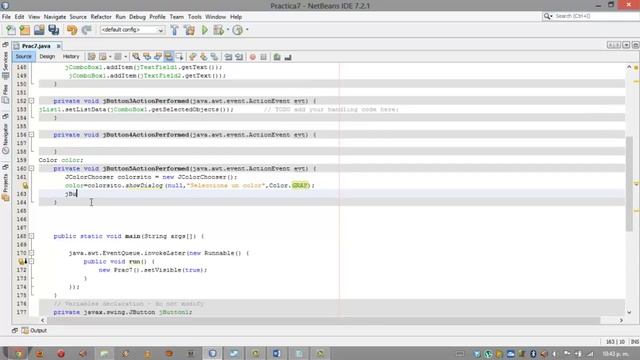Click the Redo toolbar icon

[86, 30]
